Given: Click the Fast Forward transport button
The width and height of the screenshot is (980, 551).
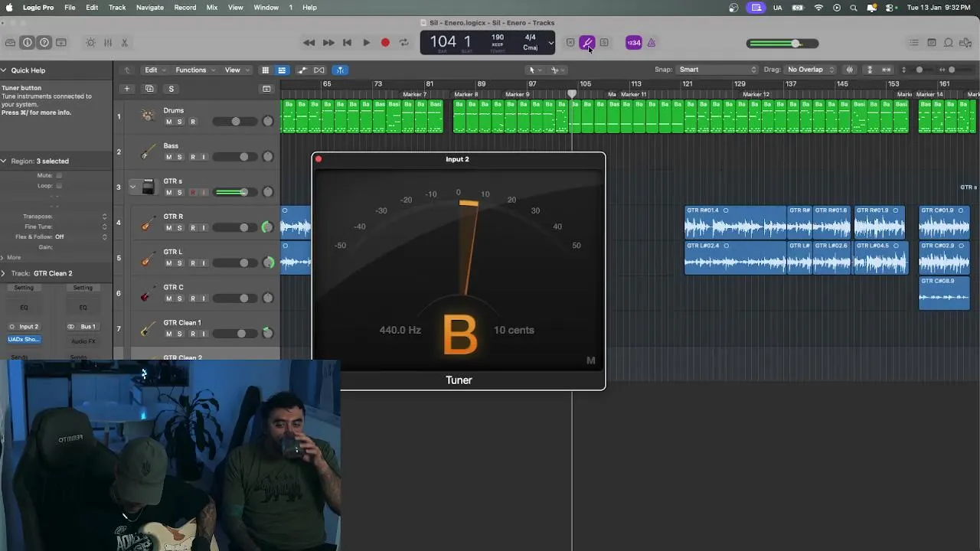Looking at the screenshot, I should click(x=328, y=43).
